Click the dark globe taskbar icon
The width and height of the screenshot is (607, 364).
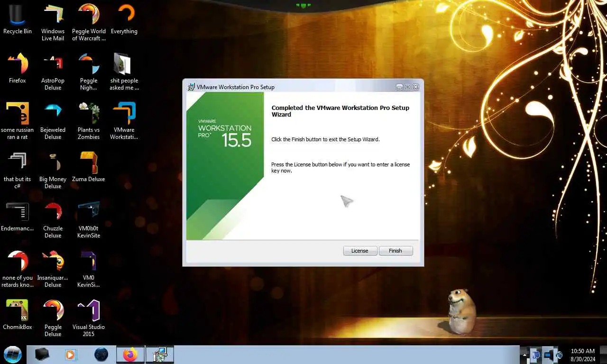click(x=101, y=355)
